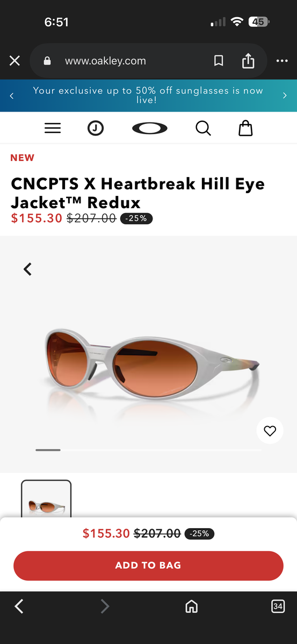Open the search magnifier icon

point(203,128)
